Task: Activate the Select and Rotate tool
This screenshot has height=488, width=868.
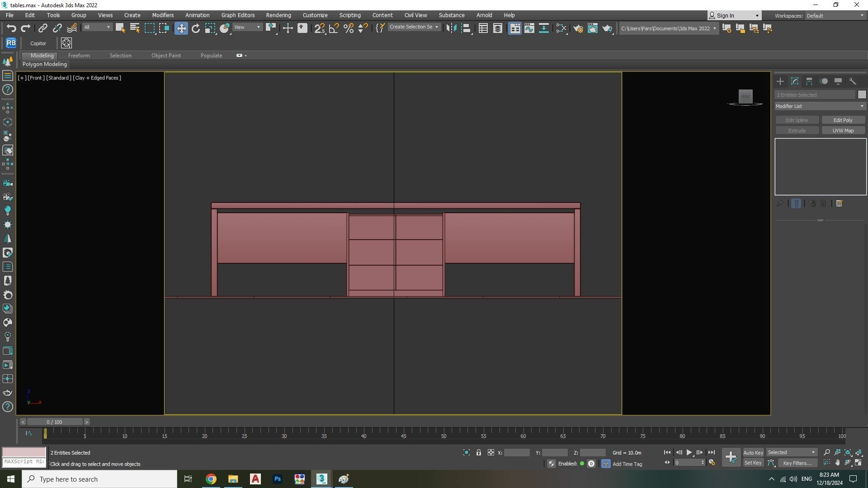Action: click(195, 28)
